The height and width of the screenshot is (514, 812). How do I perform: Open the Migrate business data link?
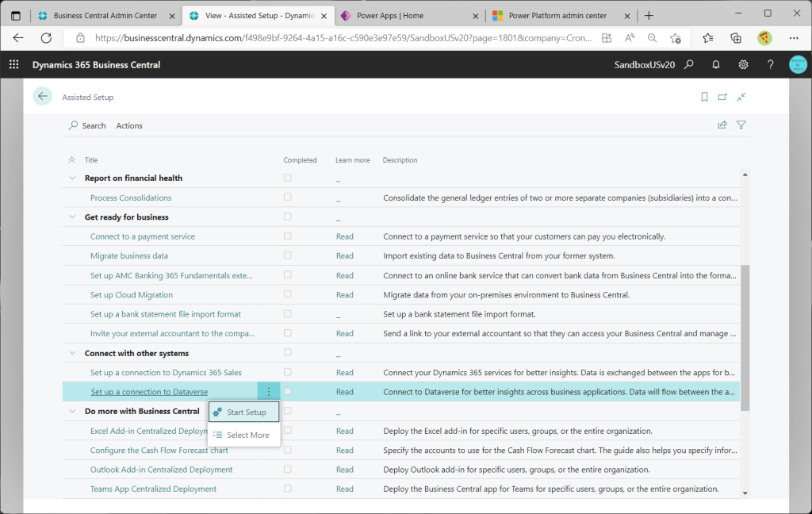pyautogui.click(x=129, y=255)
